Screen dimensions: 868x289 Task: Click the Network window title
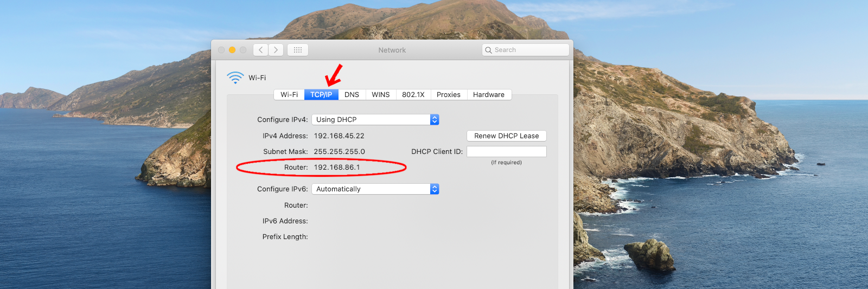pos(392,50)
